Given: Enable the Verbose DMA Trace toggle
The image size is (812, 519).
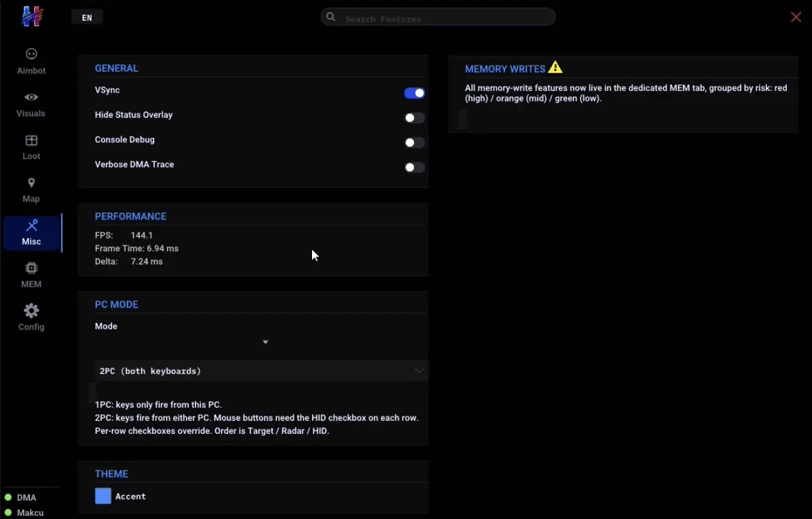Looking at the screenshot, I should pos(414,167).
